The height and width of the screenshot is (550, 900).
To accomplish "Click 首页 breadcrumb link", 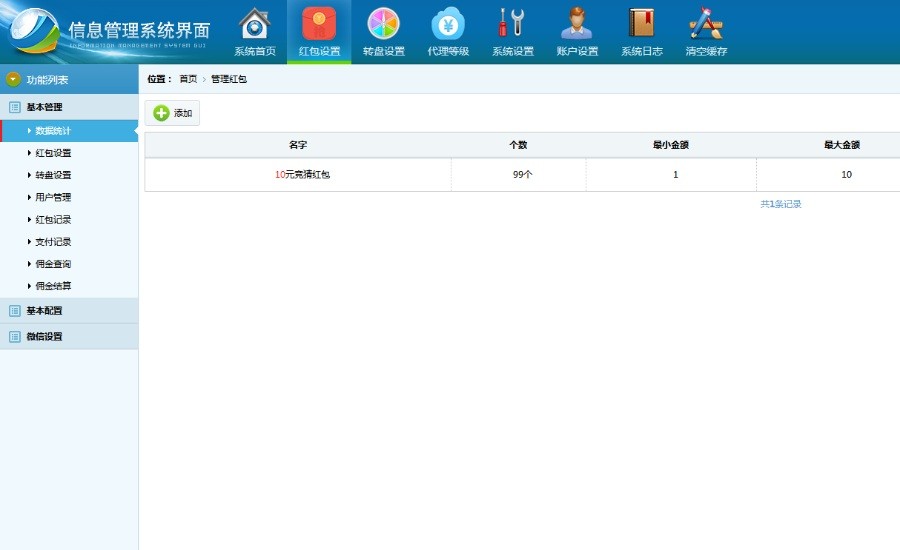I will [188, 79].
